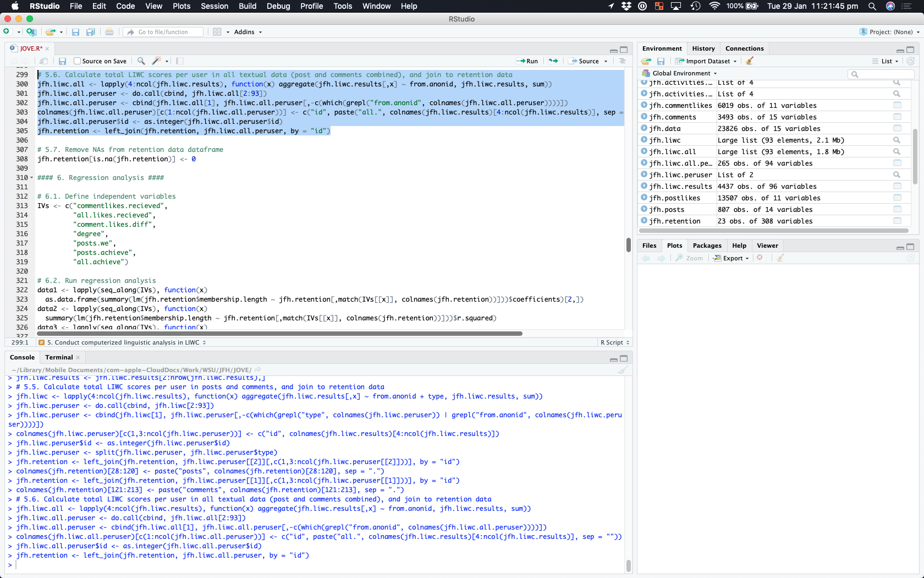Click the print file icon in the main toolbar
The image size is (924, 578).
pos(109,32)
